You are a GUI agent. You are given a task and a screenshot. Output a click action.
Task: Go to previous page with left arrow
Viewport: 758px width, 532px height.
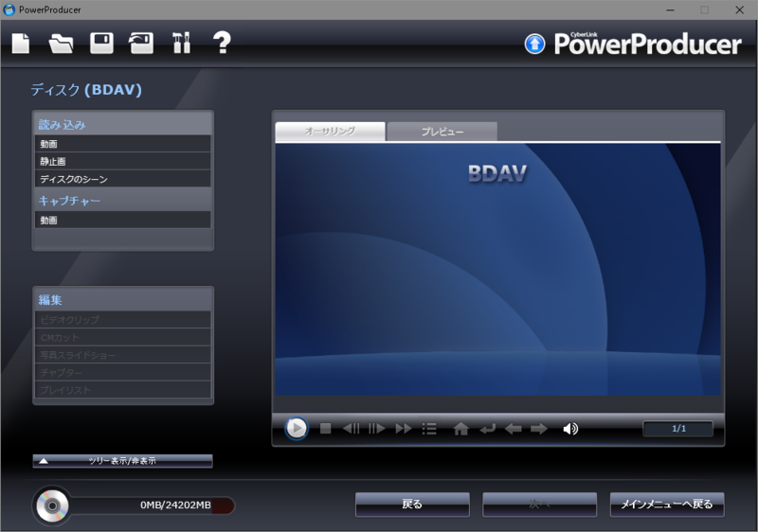pyautogui.click(x=513, y=429)
